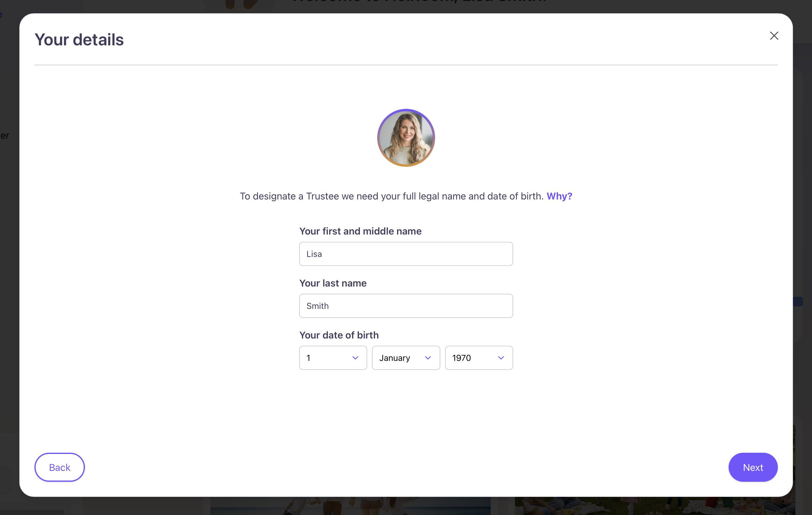Click the chevron arrow beside 1970

pos(501,358)
